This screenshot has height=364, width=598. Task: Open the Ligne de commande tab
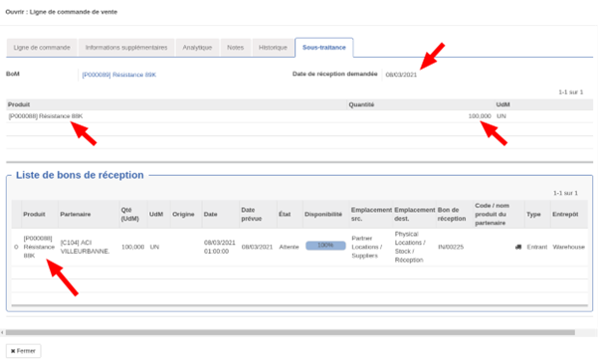pos(42,48)
